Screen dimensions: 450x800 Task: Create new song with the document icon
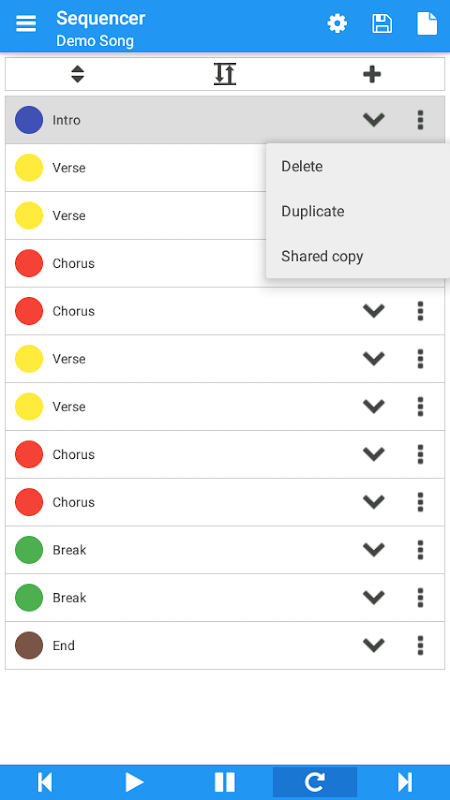pos(427,23)
